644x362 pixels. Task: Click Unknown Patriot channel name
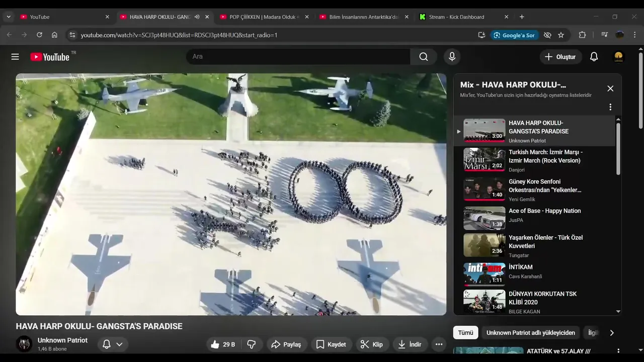[62, 340]
